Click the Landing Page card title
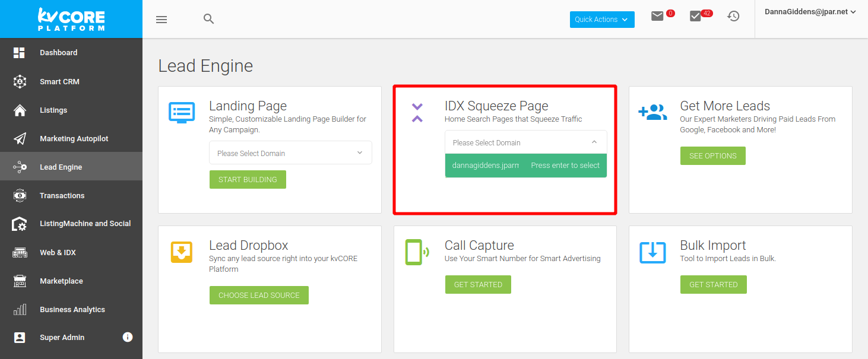 pyautogui.click(x=248, y=106)
